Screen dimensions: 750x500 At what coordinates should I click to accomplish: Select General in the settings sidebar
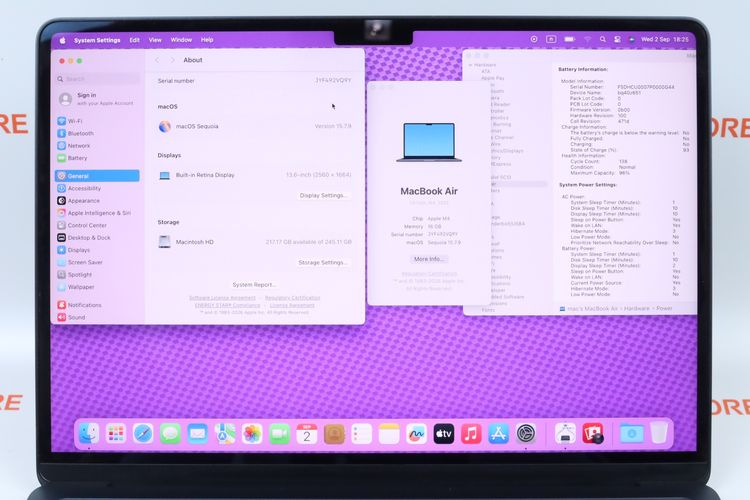pos(97,176)
